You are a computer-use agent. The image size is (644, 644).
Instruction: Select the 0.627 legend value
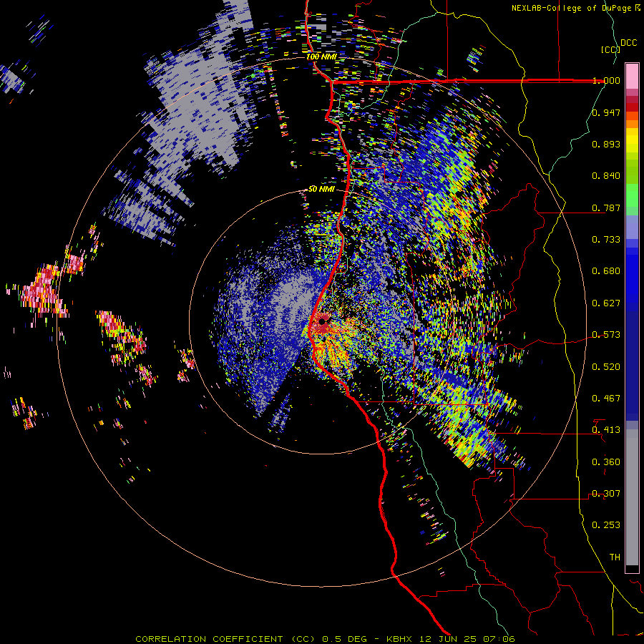coord(606,303)
